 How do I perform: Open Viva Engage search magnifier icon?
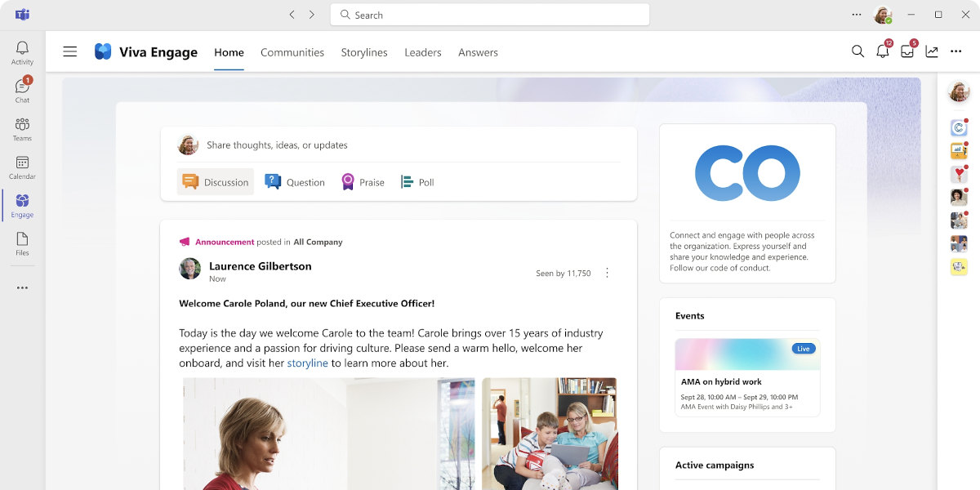point(857,51)
